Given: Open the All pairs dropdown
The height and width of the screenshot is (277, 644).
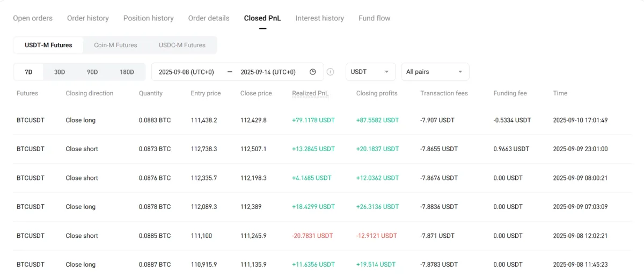Looking at the screenshot, I should click(435, 72).
